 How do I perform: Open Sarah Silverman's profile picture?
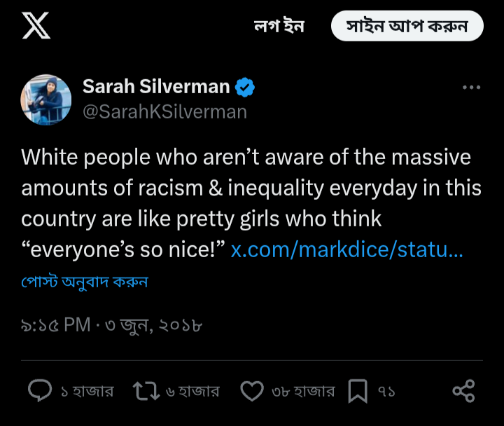coord(46,99)
